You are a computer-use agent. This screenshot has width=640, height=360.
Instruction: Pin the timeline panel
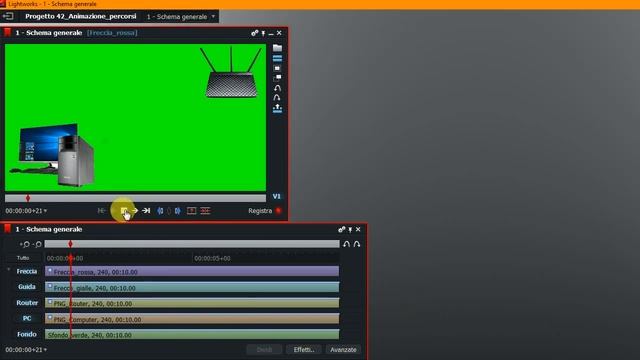pyautogui.click(x=350, y=230)
